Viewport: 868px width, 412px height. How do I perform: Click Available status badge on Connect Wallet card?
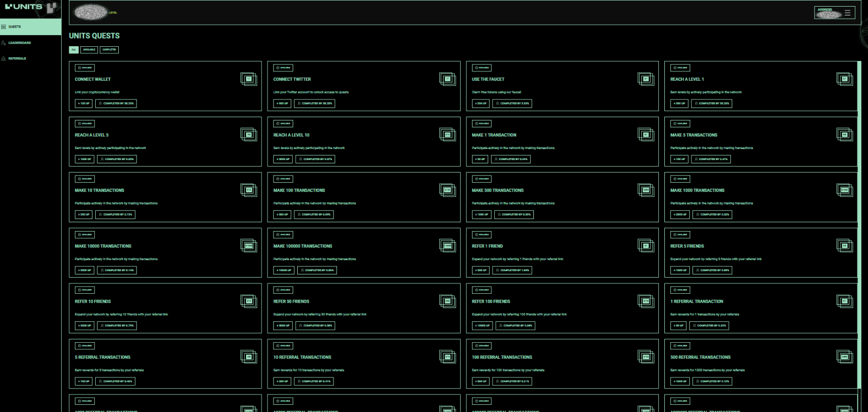pyautogui.click(x=85, y=68)
